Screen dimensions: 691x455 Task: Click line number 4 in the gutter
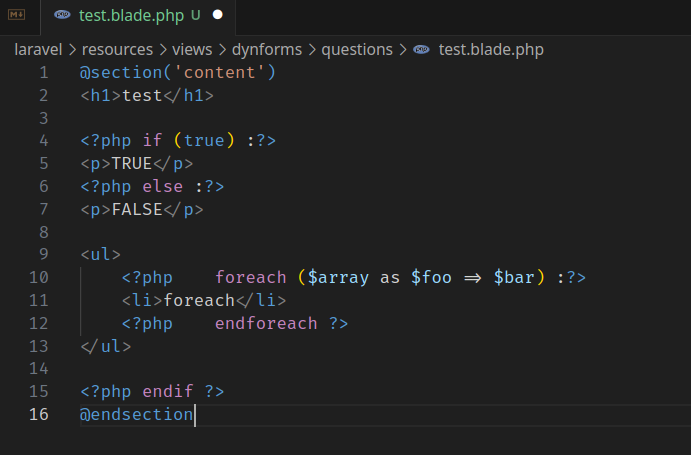(x=43, y=140)
